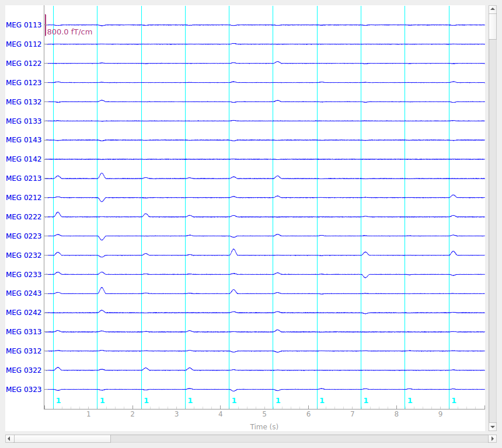Select channel label MEG 0232
Viewport: 502px width, 448px height.
pos(24,255)
